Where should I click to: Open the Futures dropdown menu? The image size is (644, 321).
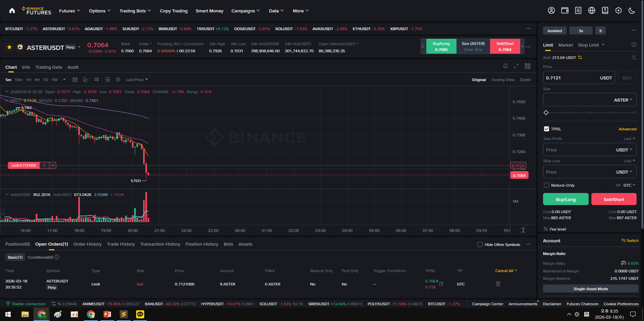click(x=70, y=11)
